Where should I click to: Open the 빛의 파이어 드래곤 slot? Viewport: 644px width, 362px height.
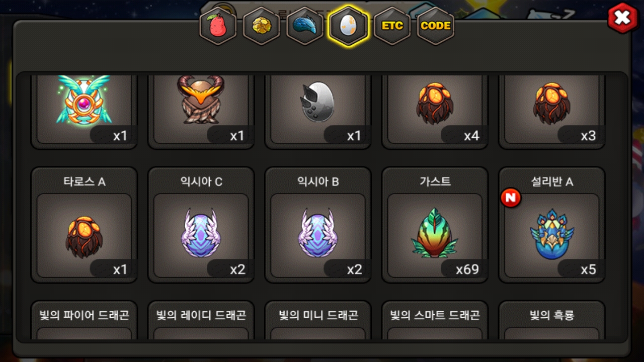tap(84, 320)
